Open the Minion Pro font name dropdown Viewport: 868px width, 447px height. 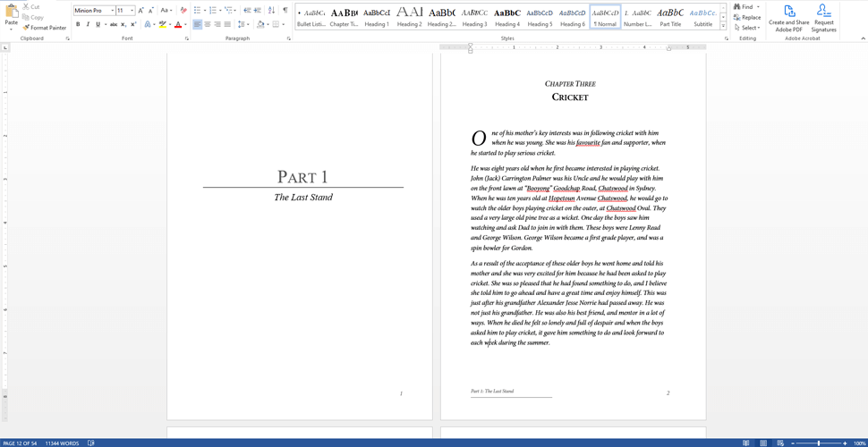pos(113,10)
